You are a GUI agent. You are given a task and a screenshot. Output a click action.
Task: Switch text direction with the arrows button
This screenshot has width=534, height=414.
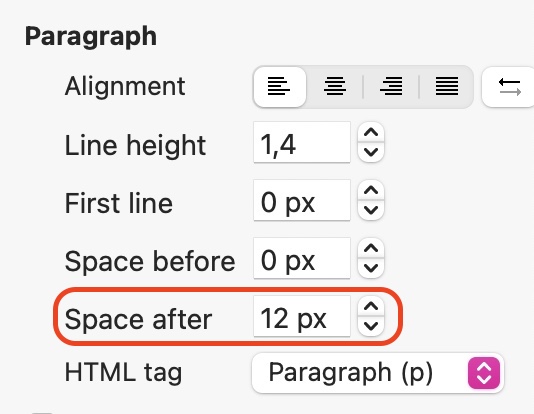click(x=509, y=87)
